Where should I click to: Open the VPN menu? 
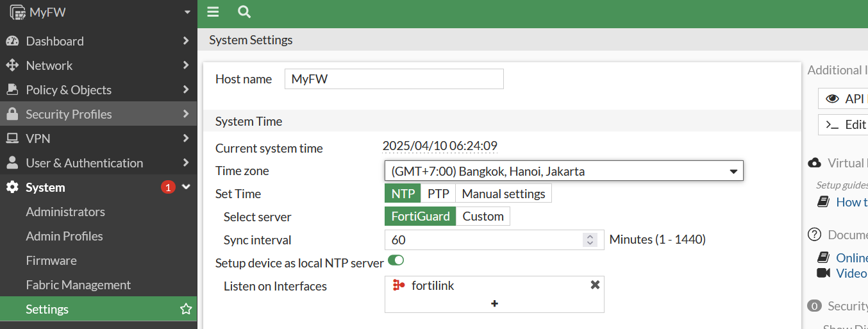coord(99,139)
